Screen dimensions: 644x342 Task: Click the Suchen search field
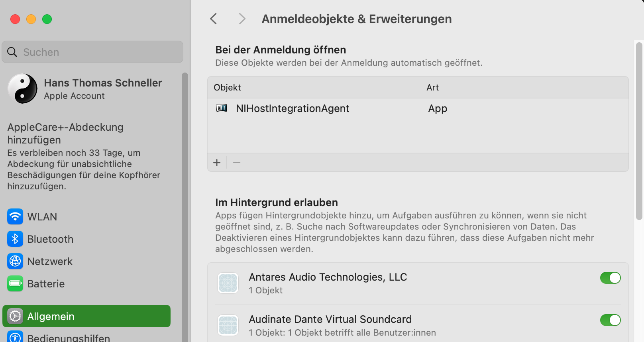92,52
